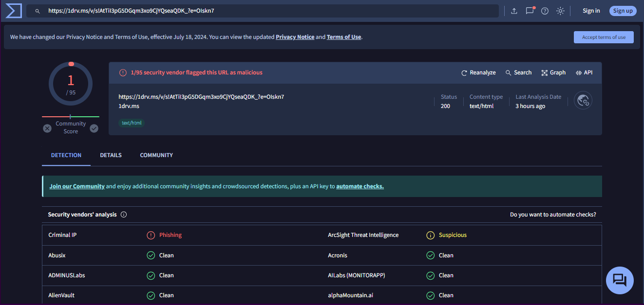Click Accept terms of use button
Image resolution: width=644 pixels, height=305 pixels.
click(604, 37)
